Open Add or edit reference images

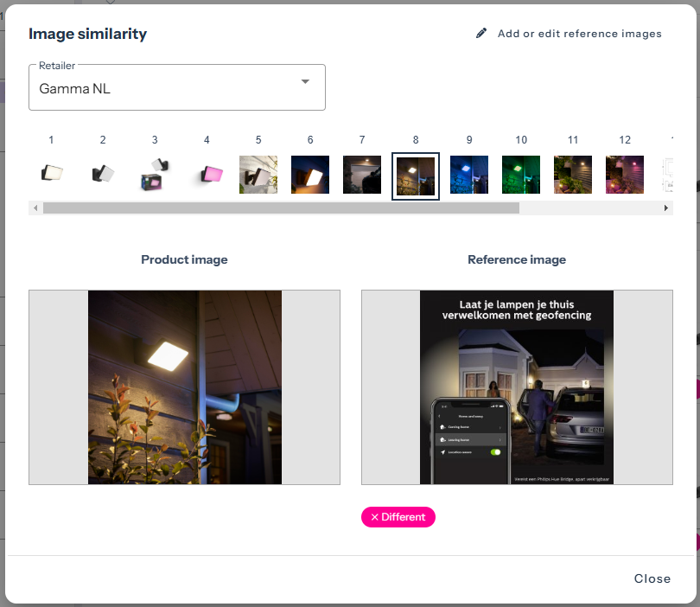point(579,34)
